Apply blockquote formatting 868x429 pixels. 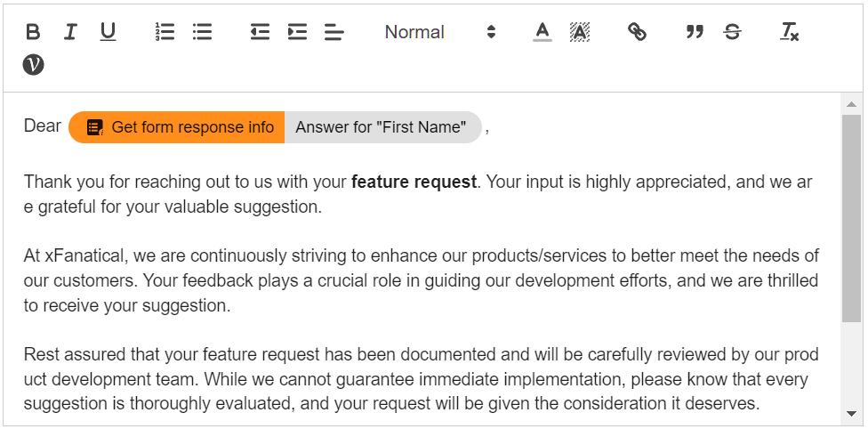pos(695,32)
